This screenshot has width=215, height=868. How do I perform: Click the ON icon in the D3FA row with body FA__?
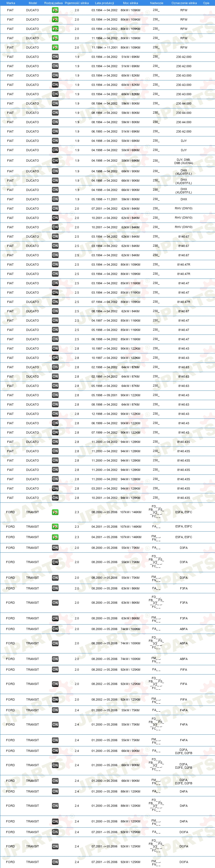[55, 548]
